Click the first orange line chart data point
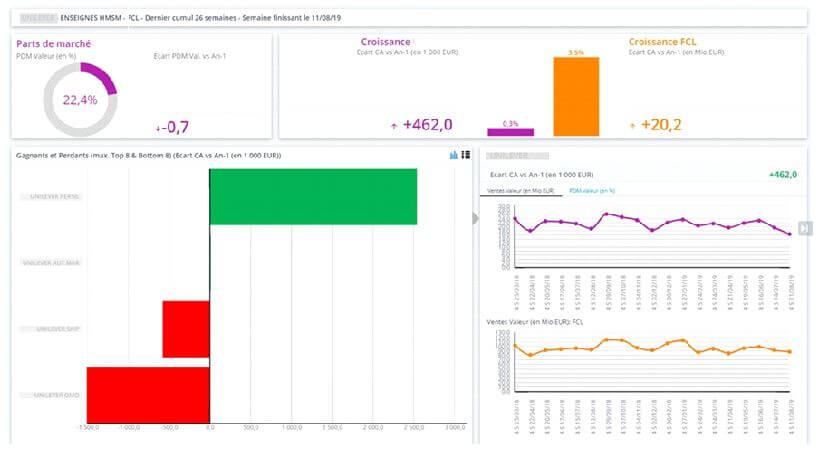This screenshot has height=462, width=824. tap(515, 346)
